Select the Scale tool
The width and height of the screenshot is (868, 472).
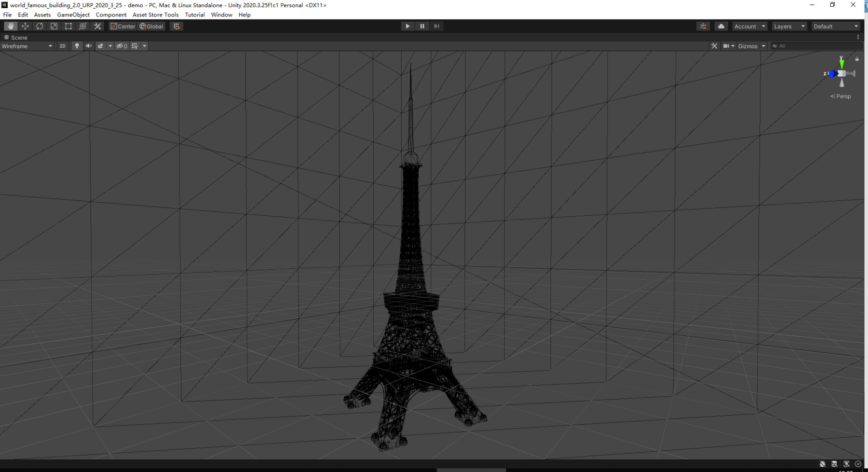coord(54,26)
